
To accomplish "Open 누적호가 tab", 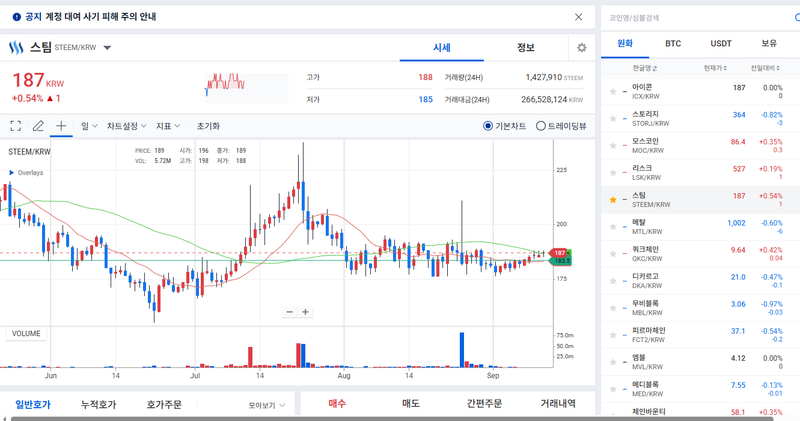I will [x=98, y=405].
